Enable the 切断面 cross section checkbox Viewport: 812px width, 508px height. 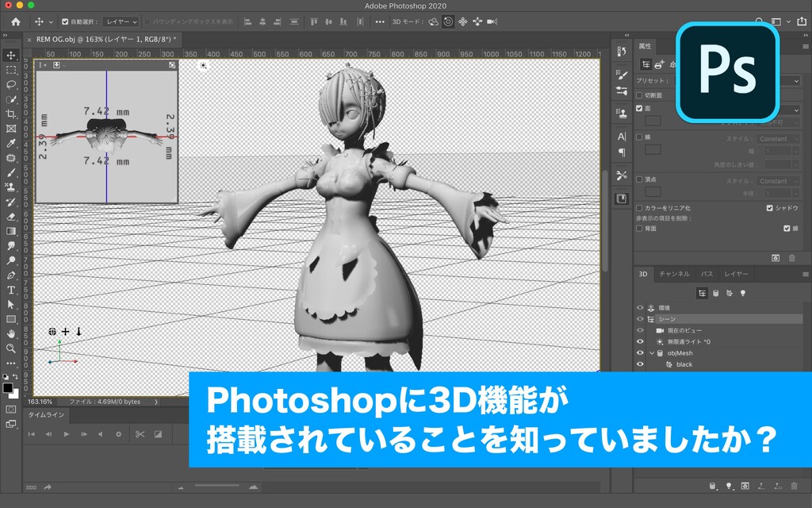coord(639,95)
